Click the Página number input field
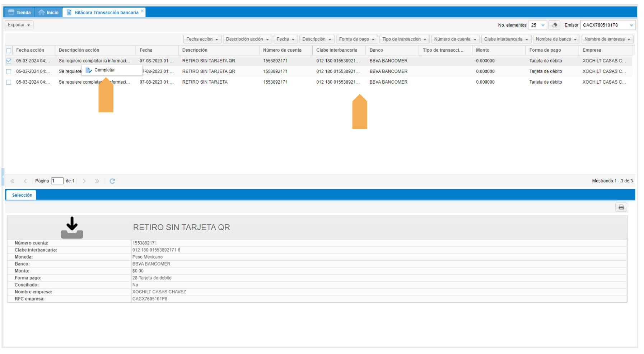 point(57,181)
